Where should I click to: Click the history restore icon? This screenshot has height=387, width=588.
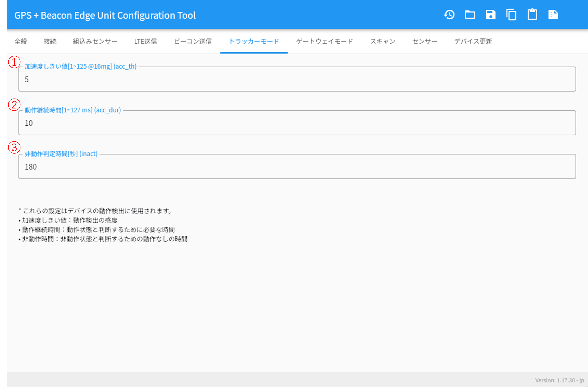pos(449,15)
